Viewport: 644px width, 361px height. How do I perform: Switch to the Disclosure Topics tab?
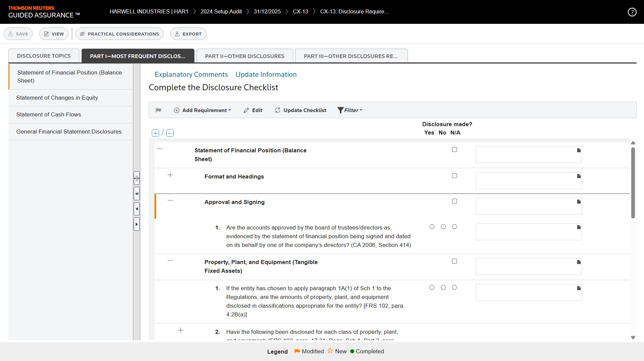point(44,56)
